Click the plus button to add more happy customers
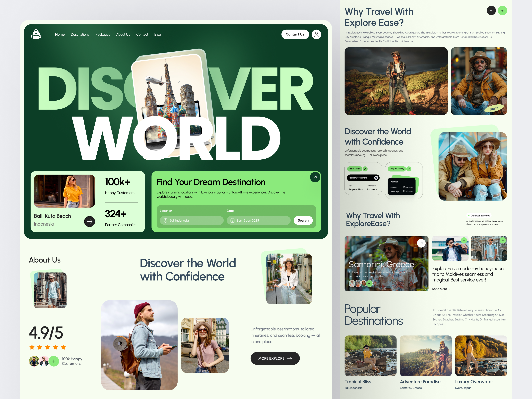 [54, 361]
